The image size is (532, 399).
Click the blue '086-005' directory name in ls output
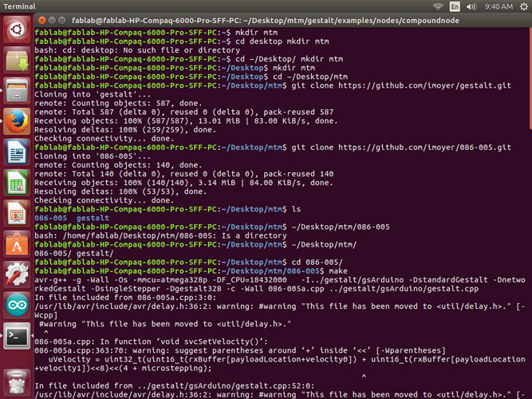[x=50, y=218]
